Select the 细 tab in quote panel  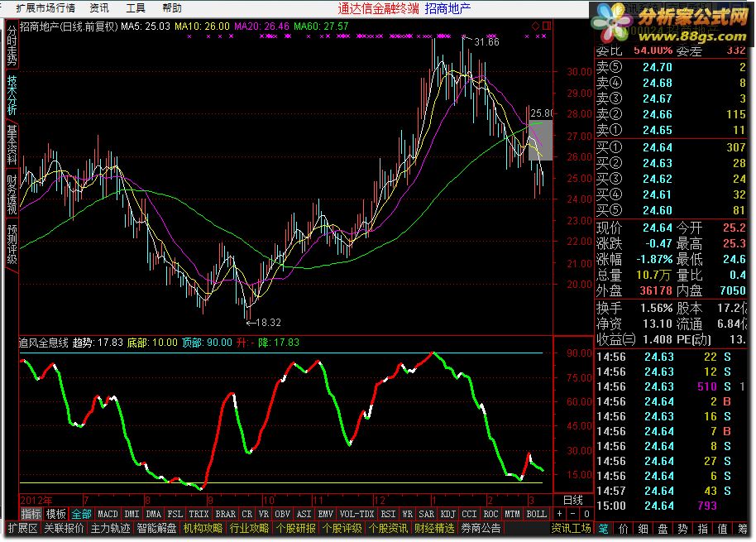644,529
